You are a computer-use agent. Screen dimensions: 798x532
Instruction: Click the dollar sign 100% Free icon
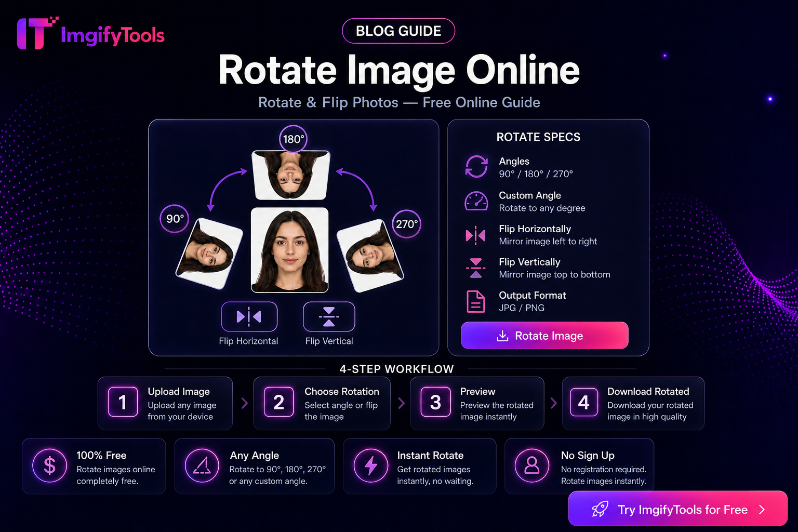coord(49,466)
